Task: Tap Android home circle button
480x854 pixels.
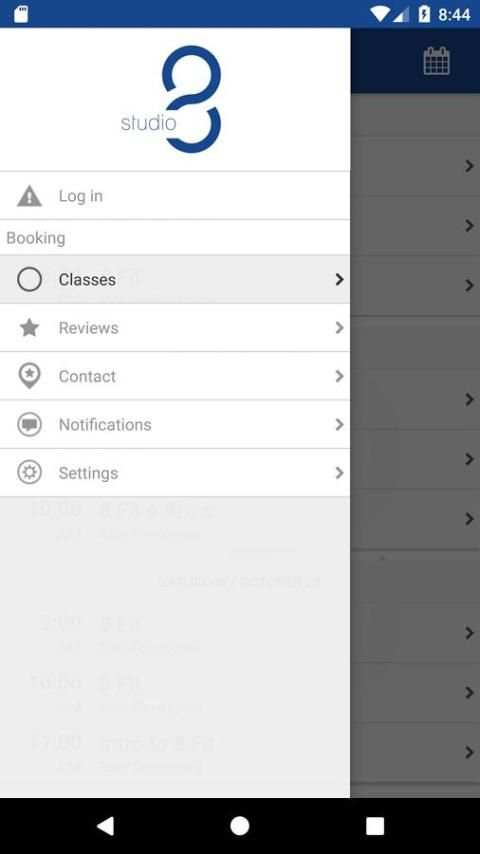Action: tap(240, 826)
